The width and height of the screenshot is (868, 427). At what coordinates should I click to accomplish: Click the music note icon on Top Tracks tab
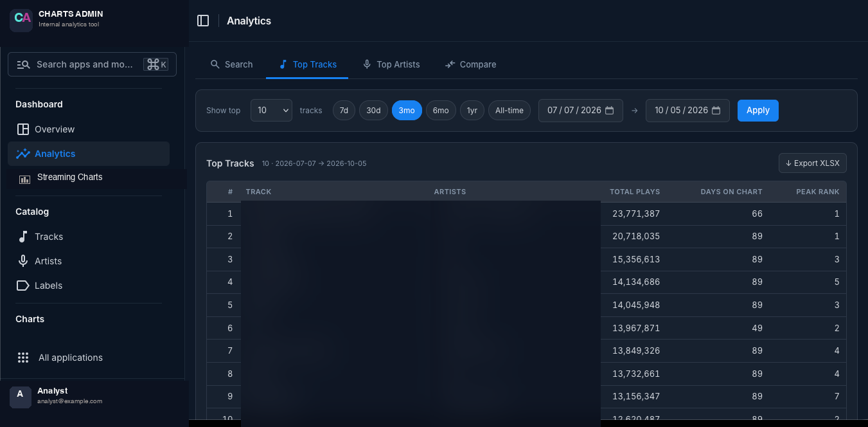coord(283,64)
